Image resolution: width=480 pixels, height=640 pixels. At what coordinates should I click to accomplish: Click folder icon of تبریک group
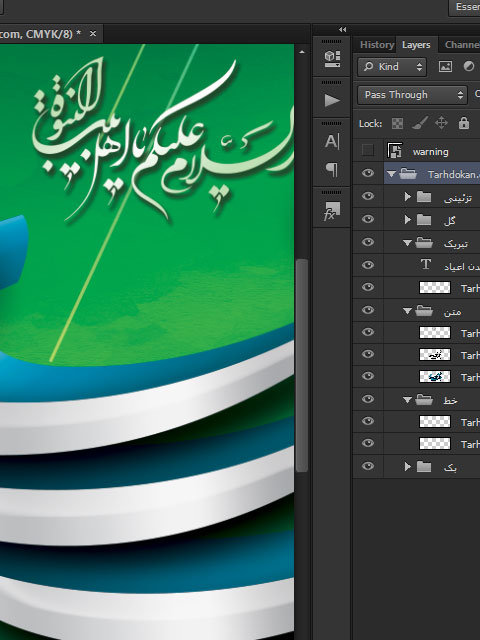tap(424, 243)
